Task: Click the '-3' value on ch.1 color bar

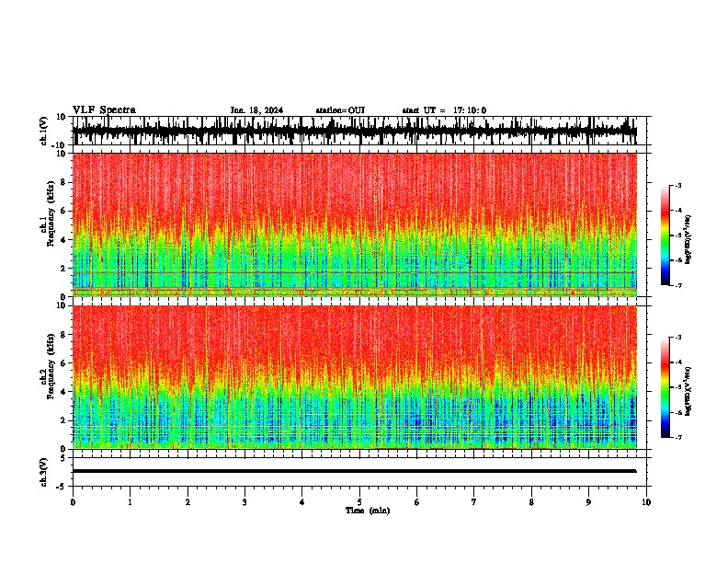Action: pos(677,186)
